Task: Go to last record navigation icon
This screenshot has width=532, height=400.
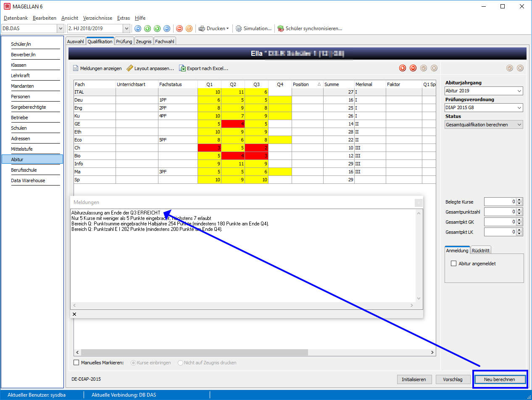Action: 167,29
